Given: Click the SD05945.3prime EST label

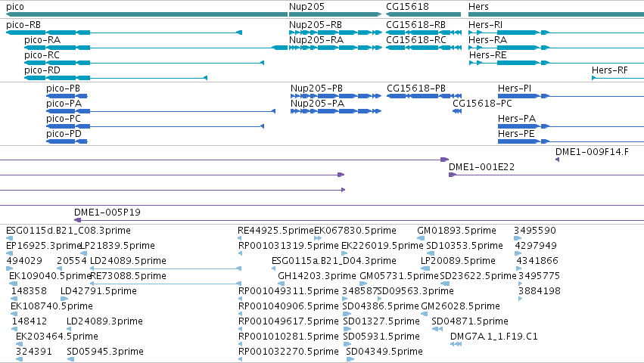Looking at the screenshot, I should (105, 352).
